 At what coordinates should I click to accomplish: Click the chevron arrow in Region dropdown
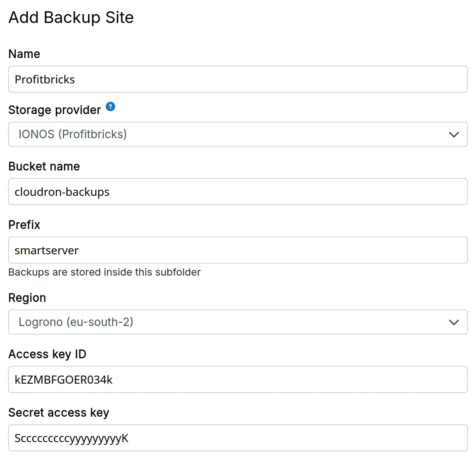coord(454,322)
